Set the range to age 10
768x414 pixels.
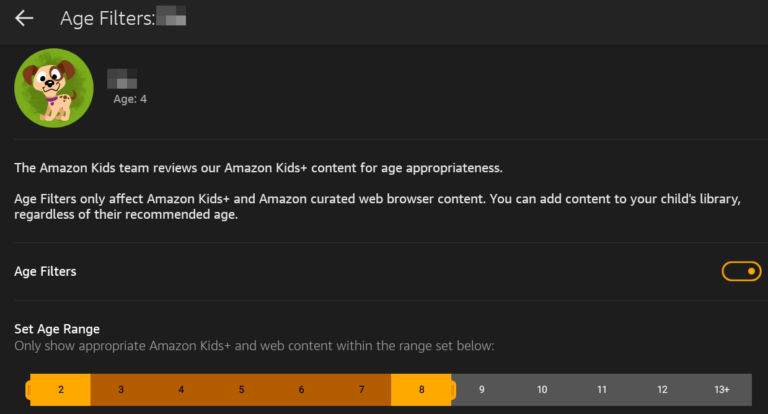pyautogui.click(x=541, y=389)
